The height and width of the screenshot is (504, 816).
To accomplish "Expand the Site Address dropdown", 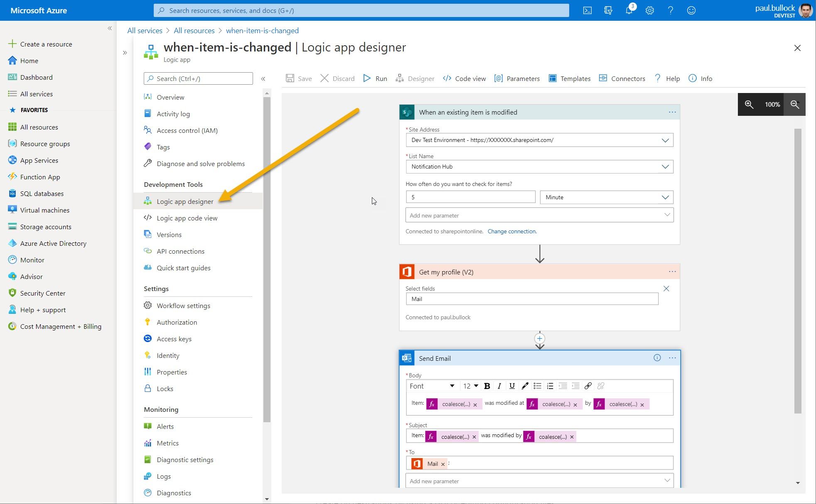I will tap(665, 140).
